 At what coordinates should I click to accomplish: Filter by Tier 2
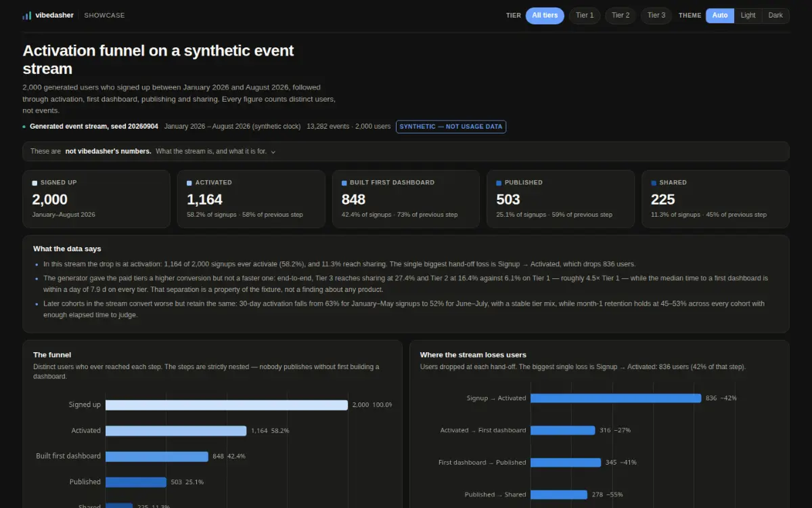point(621,16)
